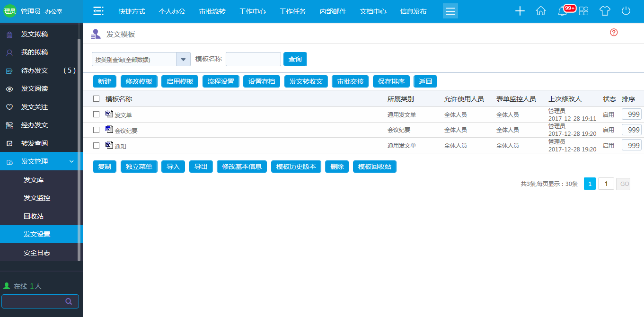This screenshot has height=317, width=644.
Task: Collapse the 发文管理 sidebar section
Action: 72,161
